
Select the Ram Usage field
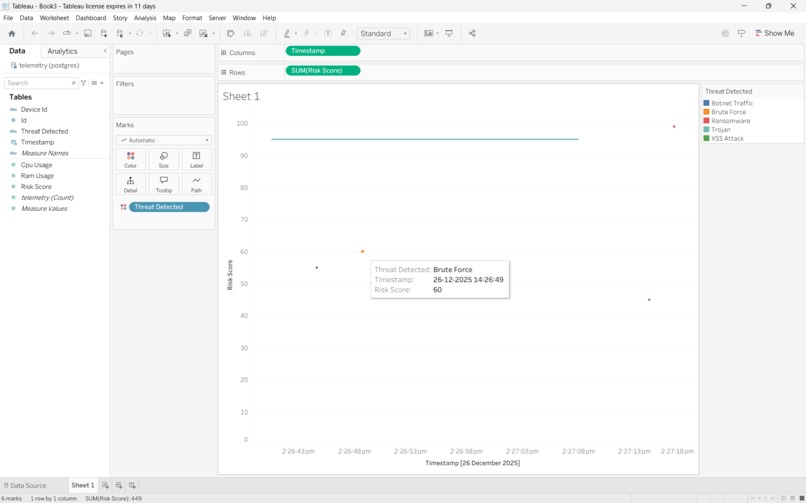click(37, 176)
